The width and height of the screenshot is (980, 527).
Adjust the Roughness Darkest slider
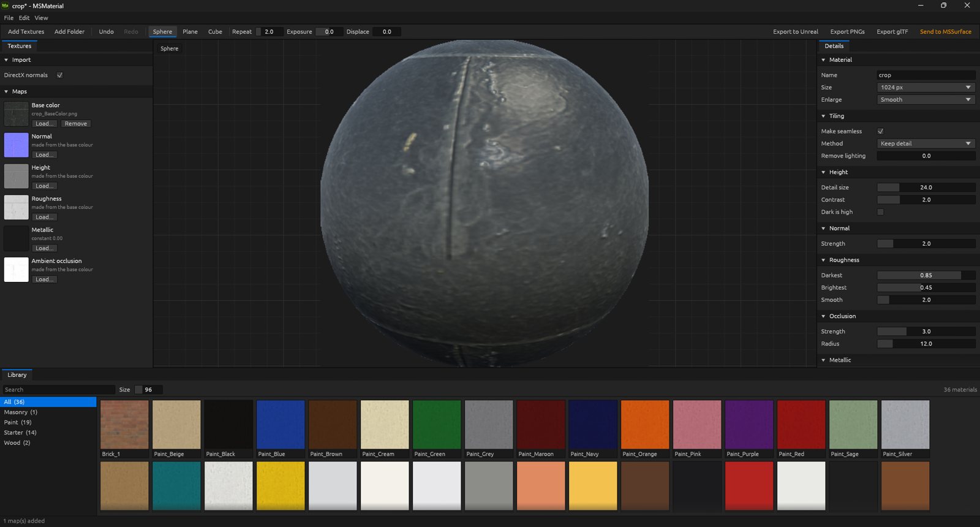926,275
